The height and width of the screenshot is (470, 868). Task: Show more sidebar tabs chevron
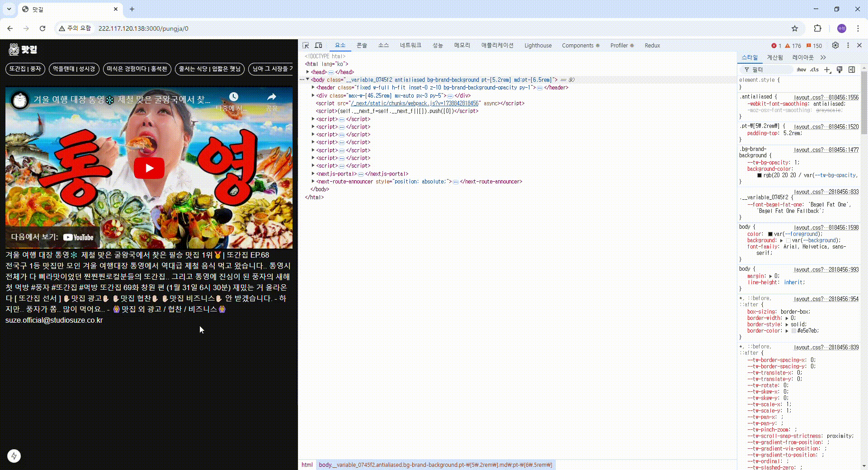[x=823, y=57]
